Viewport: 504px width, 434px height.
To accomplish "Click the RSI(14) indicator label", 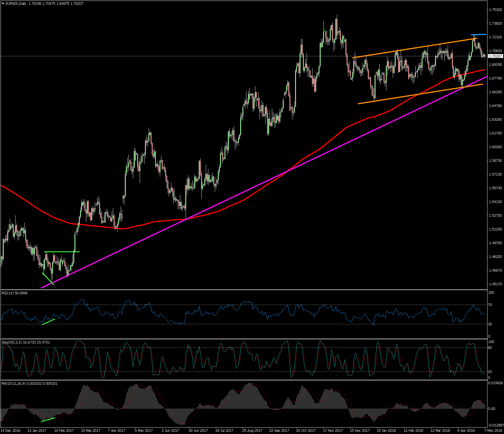I will tap(15, 293).
